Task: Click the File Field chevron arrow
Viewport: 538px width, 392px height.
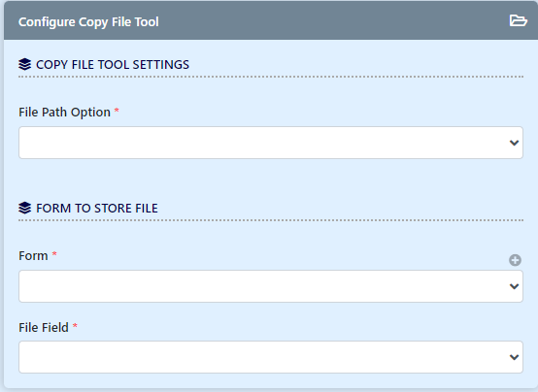Action: (514, 357)
